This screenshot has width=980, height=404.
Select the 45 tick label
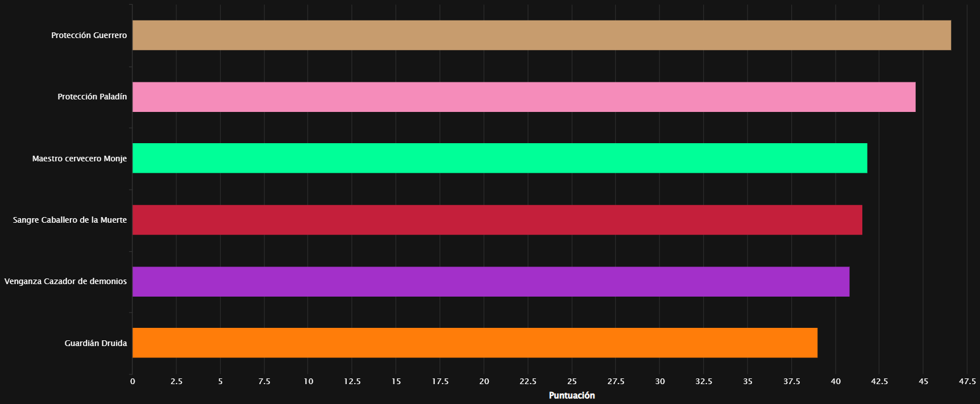click(924, 381)
